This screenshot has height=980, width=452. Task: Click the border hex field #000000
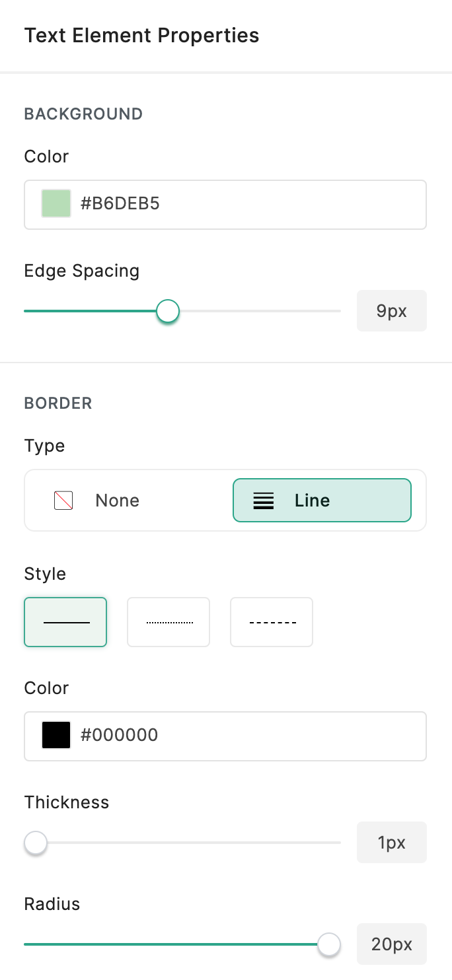coord(251,735)
